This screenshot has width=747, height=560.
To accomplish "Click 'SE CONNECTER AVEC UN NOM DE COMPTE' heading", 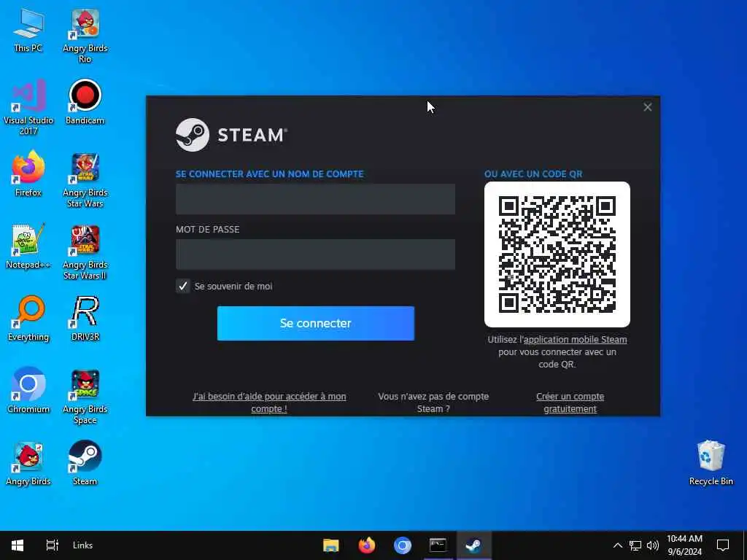I will click(x=270, y=174).
